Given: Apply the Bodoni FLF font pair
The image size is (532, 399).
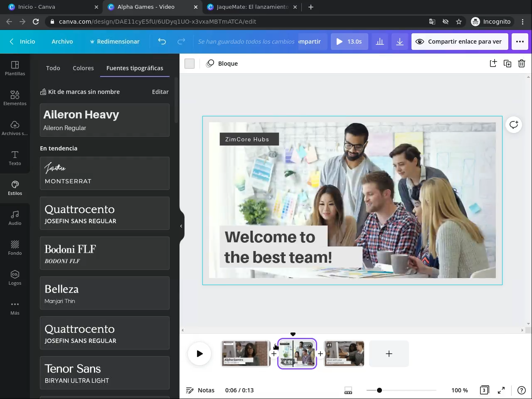Looking at the screenshot, I should [x=105, y=253].
